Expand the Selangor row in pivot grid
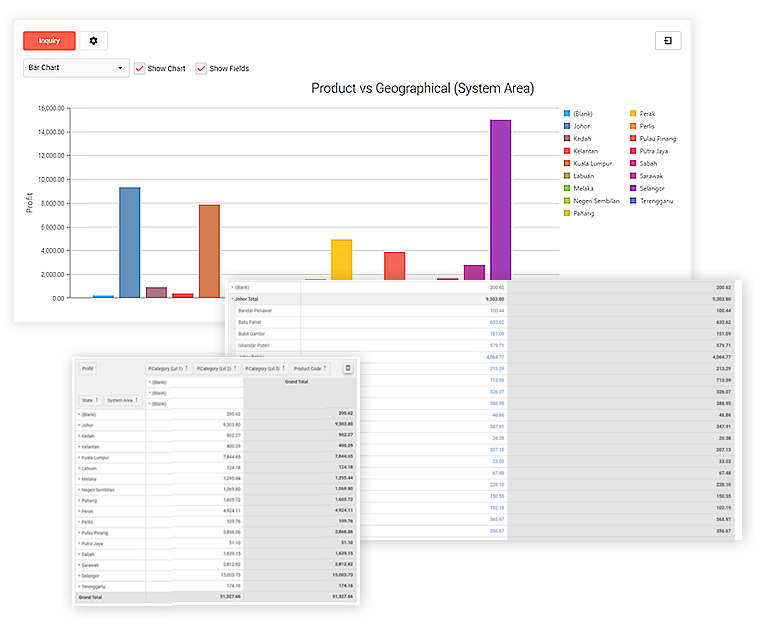 pyautogui.click(x=78, y=575)
